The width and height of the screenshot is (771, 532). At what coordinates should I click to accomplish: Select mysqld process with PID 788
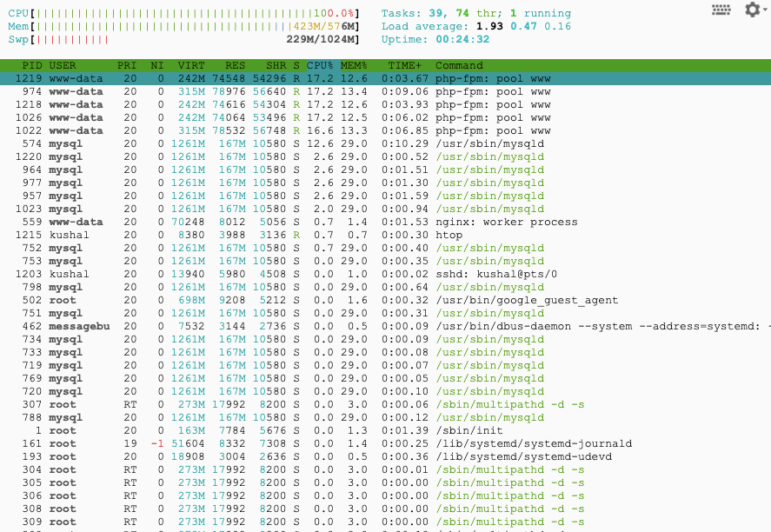386,417
